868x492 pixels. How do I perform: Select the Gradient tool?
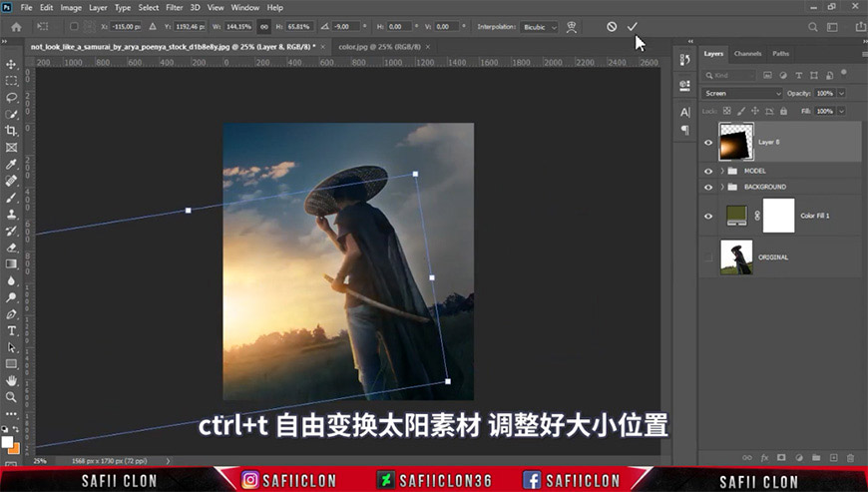11,264
